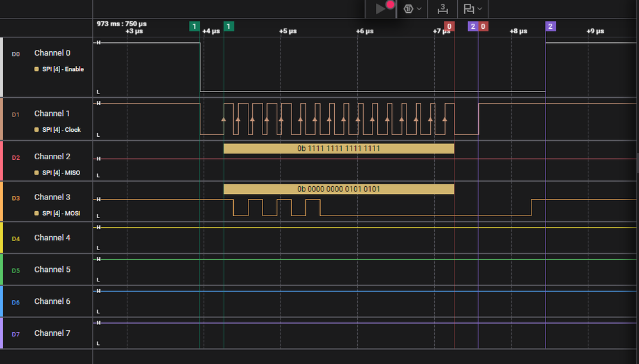Click the D5 channel tag
Viewport: 639px width, 364px height.
(15, 271)
